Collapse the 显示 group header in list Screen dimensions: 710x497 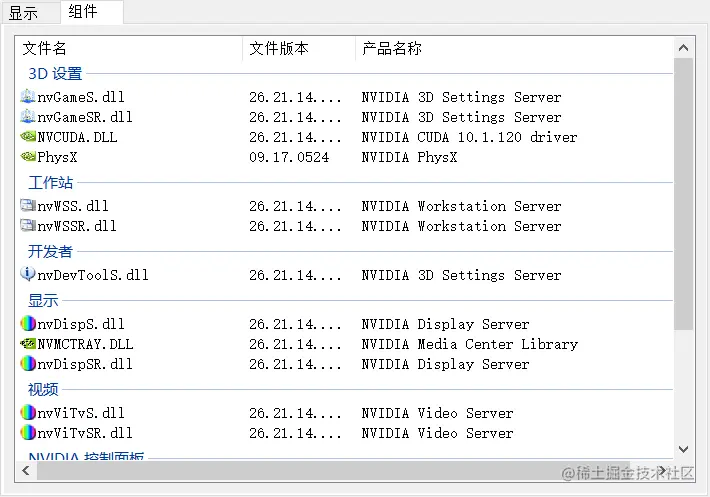point(43,300)
